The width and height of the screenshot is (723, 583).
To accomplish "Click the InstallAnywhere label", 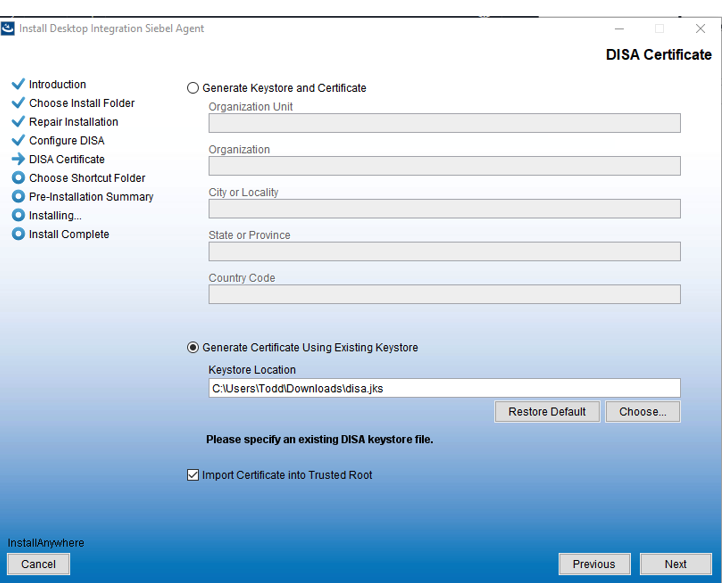I will [x=46, y=543].
